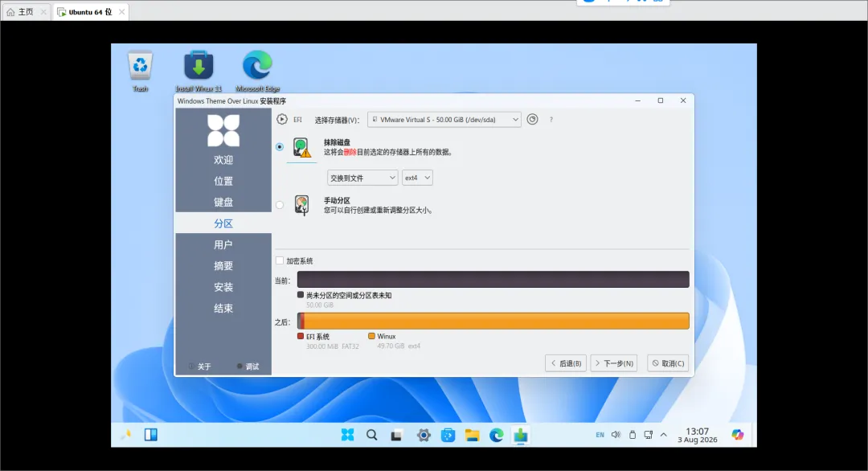The height and width of the screenshot is (471, 868).
Task: Click the clock showing 13:07
Action: coord(698,435)
